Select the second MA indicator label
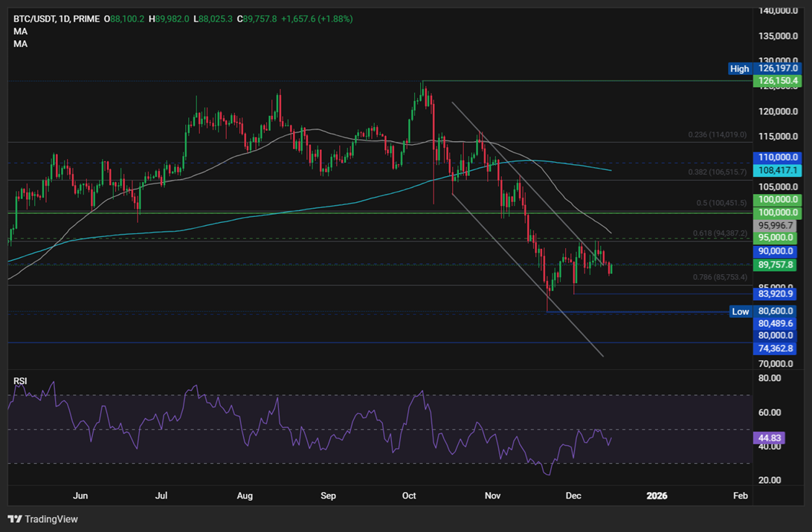 (x=20, y=43)
